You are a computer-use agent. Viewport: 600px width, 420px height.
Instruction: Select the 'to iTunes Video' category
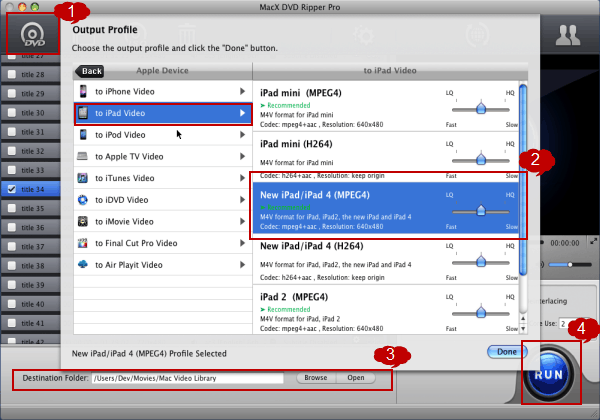tap(163, 178)
